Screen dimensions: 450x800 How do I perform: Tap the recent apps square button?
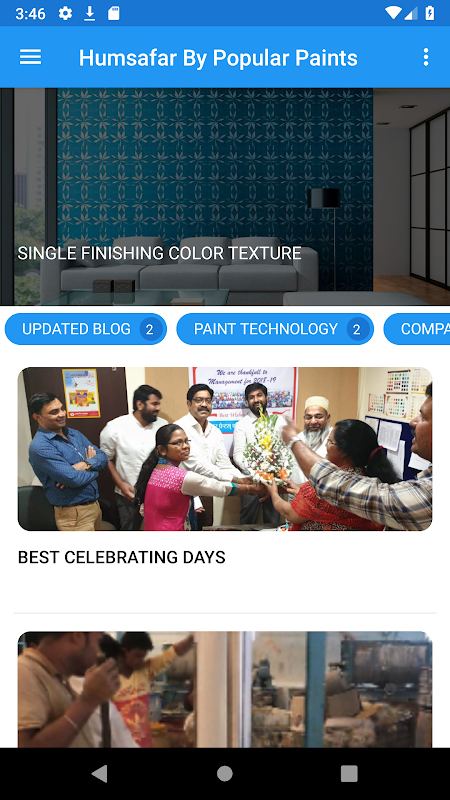(349, 773)
